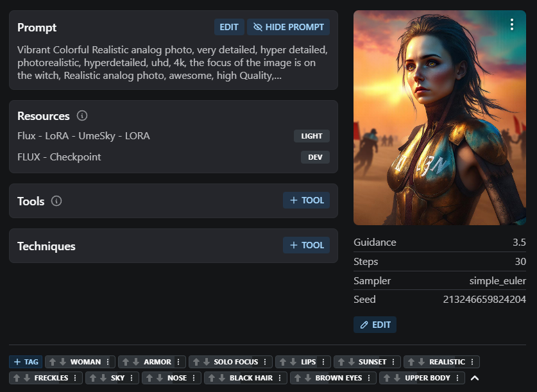Open SOLO FOCUS tag options menu
537x392 pixels.
265,362
